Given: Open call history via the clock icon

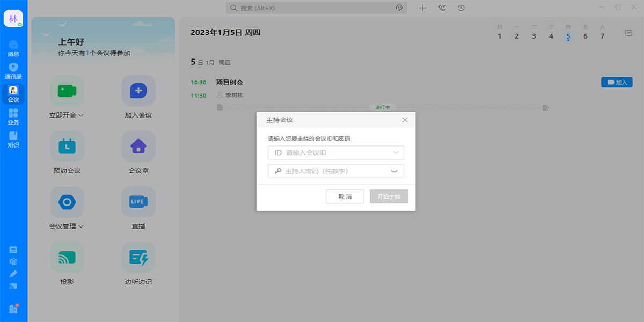Looking at the screenshot, I should [x=460, y=8].
